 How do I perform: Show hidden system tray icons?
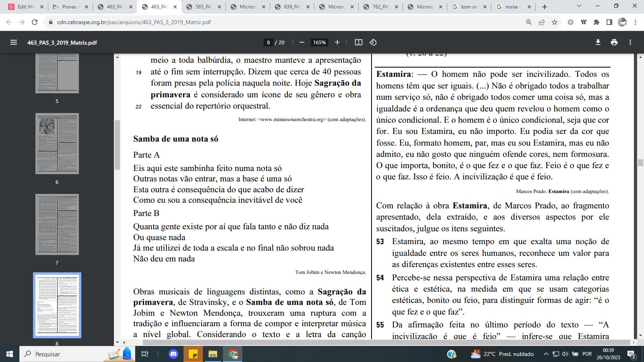tap(546, 354)
